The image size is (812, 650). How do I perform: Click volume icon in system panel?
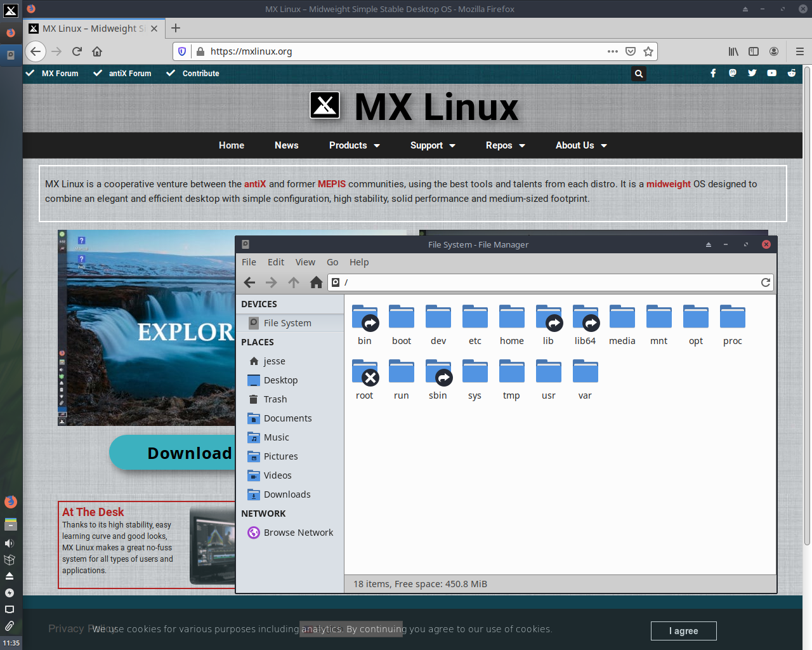click(x=10, y=543)
